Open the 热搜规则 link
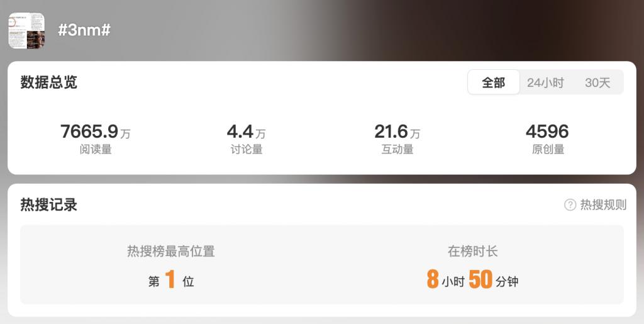The height and width of the screenshot is (324, 644). point(603,204)
